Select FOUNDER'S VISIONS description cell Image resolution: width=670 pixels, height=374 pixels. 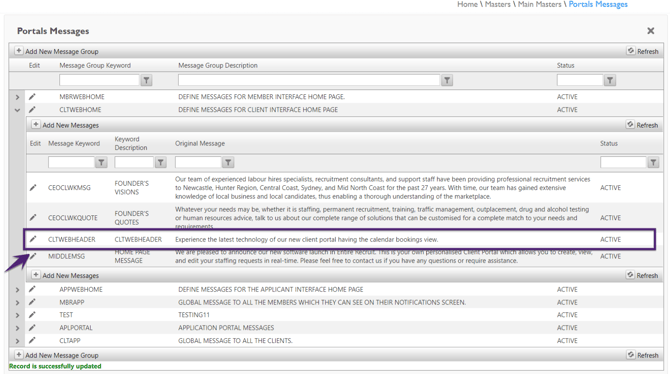pyautogui.click(x=132, y=188)
